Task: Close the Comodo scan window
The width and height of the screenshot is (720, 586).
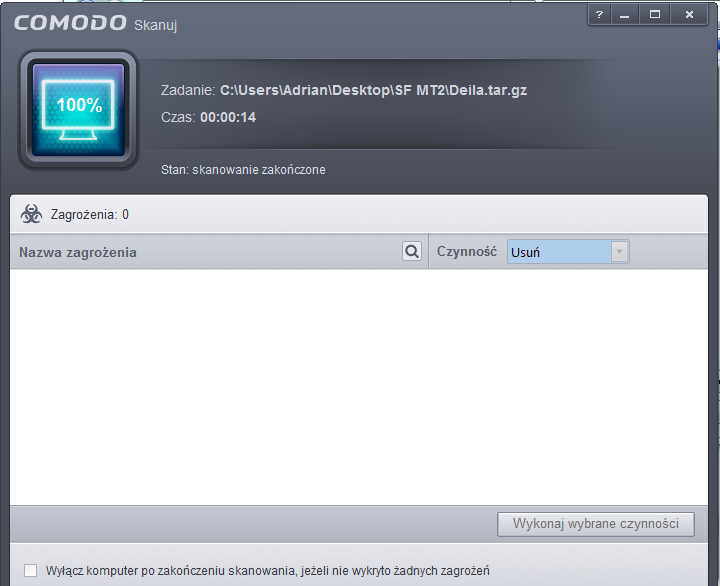Action: tap(689, 15)
